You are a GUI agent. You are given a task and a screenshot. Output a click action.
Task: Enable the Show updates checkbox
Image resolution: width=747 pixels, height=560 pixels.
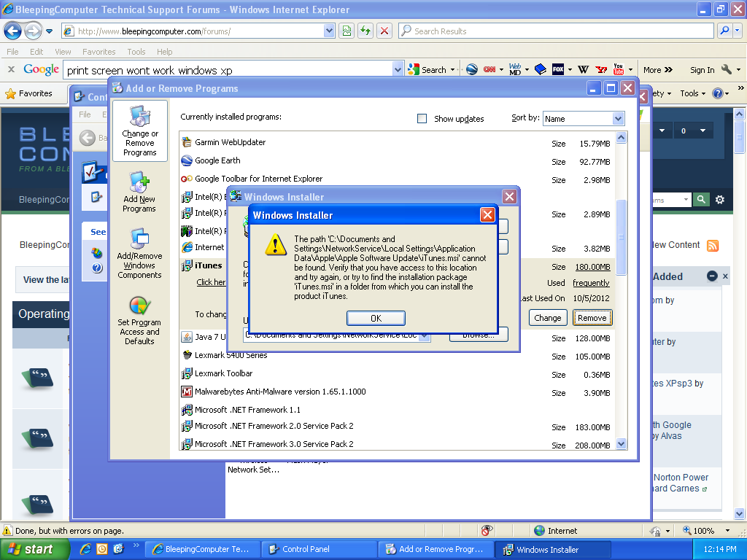pyautogui.click(x=422, y=119)
